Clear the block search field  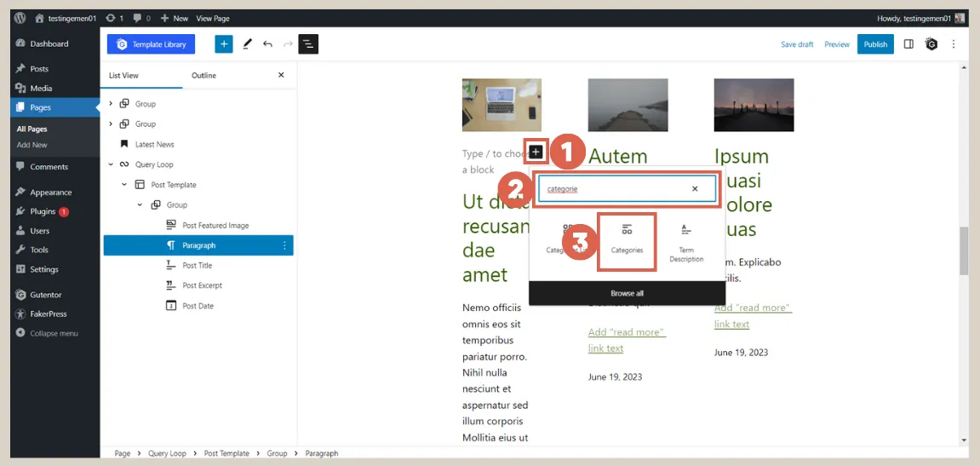pyautogui.click(x=695, y=189)
